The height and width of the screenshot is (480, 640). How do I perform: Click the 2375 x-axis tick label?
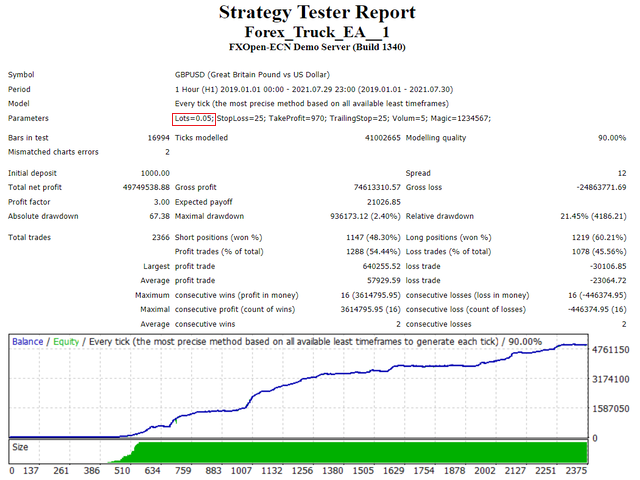coord(576,471)
